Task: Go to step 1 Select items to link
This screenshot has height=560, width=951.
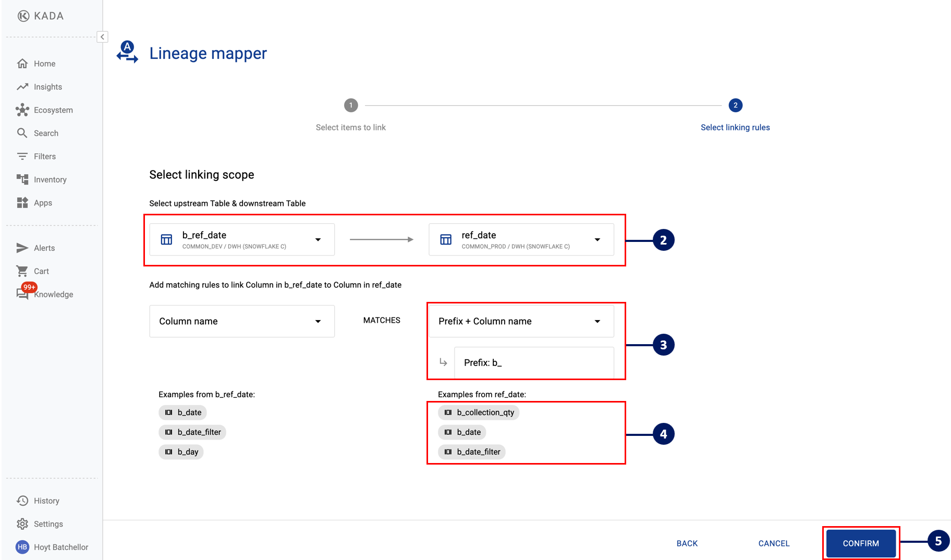Action: click(x=351, y=105)
